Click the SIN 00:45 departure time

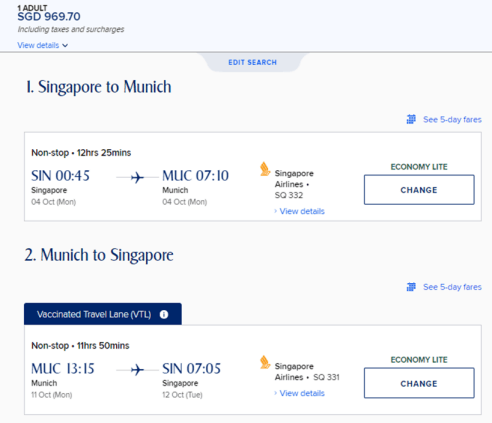click(x=60, y=176)
